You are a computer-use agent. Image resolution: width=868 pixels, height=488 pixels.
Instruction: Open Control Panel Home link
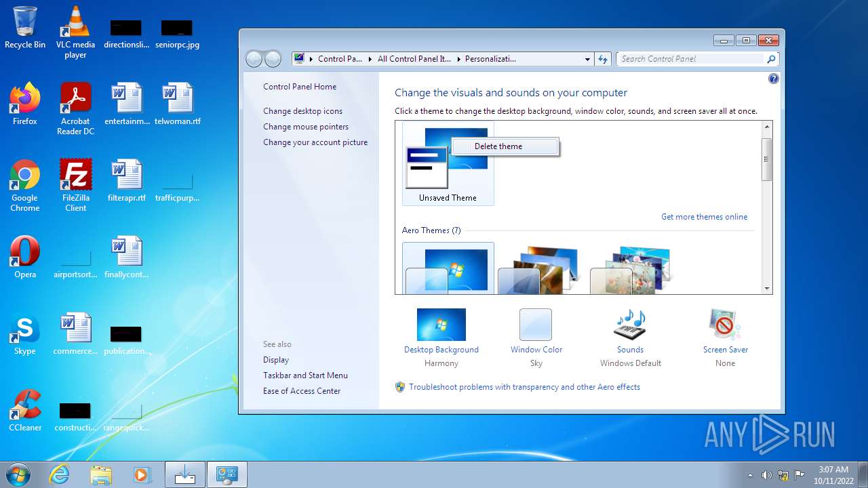click(x=300, y=87)
